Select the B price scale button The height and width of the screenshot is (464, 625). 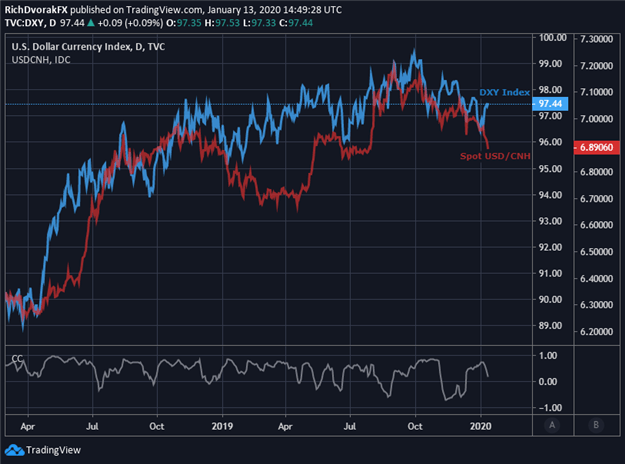596,425
